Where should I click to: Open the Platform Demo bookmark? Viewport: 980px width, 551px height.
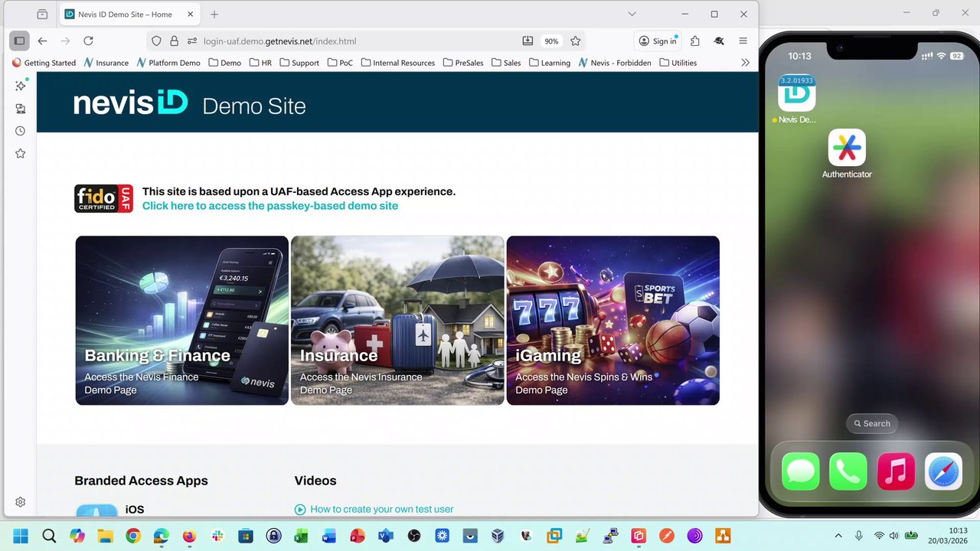(x=168, y=63)
